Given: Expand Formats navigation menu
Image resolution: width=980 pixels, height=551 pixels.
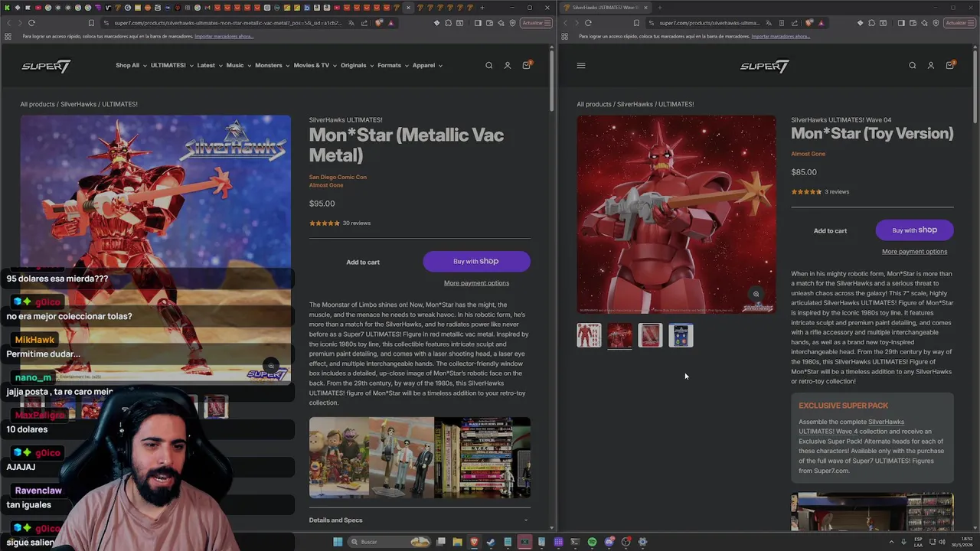Looking at the screenshot, I should (393, 66).
